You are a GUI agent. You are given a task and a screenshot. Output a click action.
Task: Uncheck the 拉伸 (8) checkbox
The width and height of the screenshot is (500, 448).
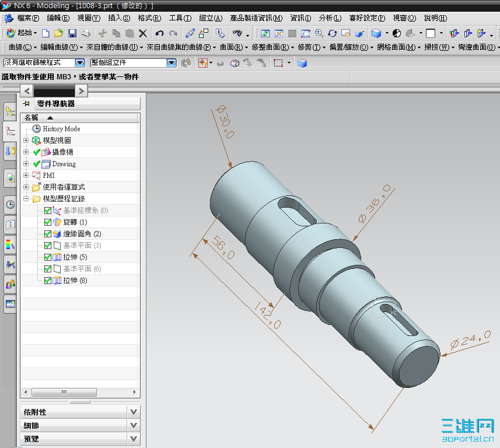(48, 281)
